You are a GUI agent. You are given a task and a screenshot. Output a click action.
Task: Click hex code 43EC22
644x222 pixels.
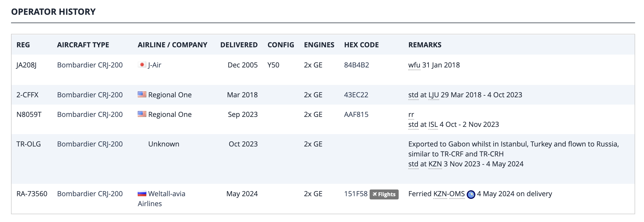pyautogui.click(x=356, y=95)
